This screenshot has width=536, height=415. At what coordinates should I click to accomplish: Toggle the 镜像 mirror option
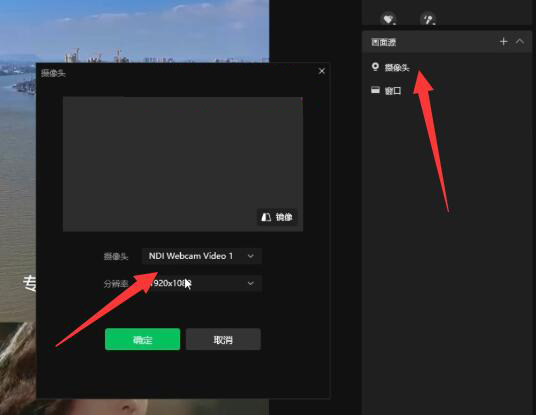pyautogui.click(x=277, y=217)
